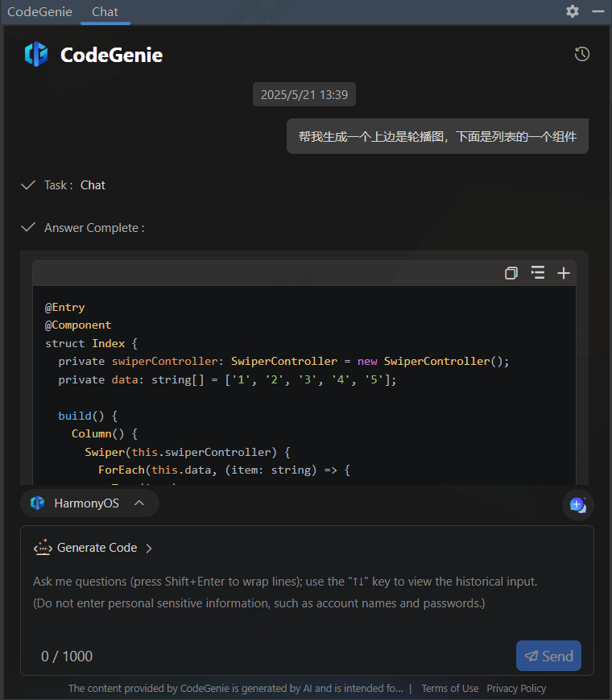
Task: Click the @Entry code line
Action: point(64,307)
